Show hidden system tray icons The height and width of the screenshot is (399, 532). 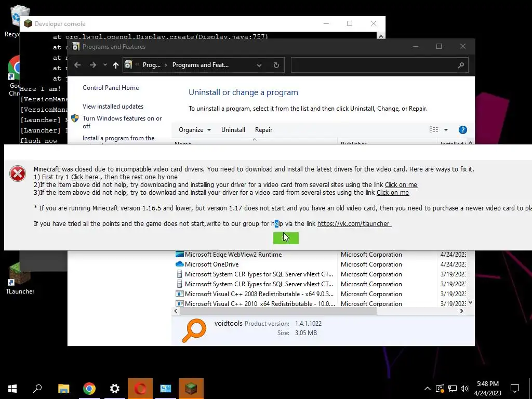(x=428, y=389)
